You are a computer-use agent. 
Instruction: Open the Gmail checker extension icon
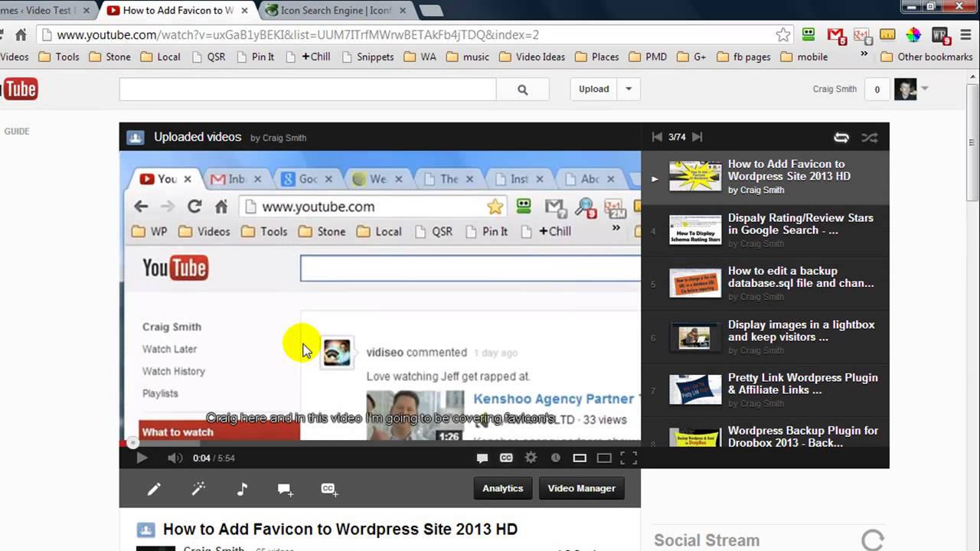(836, 36)
